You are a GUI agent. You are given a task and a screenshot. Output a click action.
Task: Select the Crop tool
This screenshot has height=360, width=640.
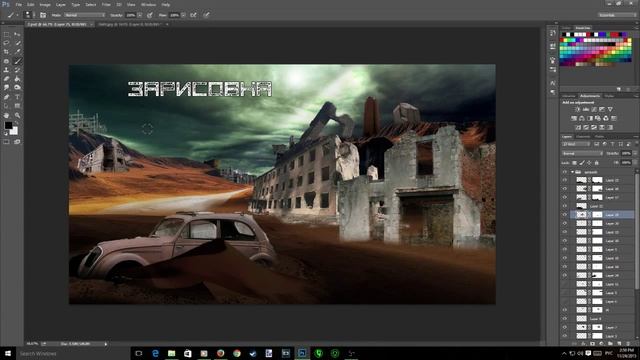7,52
